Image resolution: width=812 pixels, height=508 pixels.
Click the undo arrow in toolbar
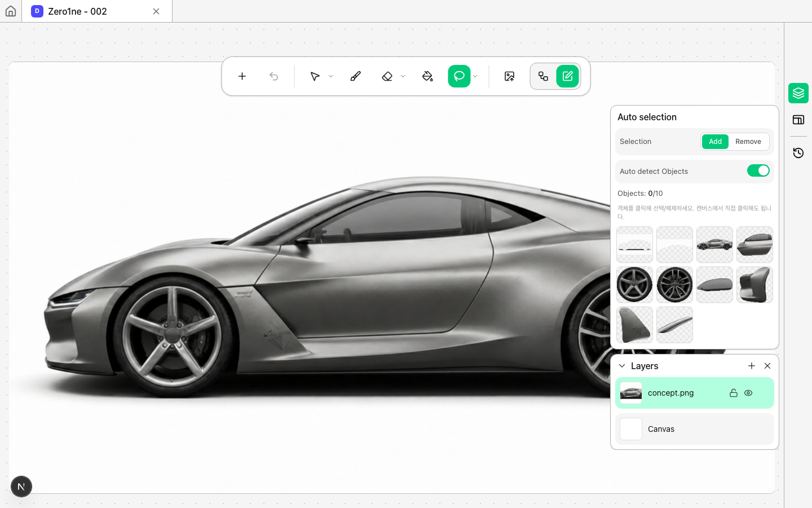pos(273,76)
